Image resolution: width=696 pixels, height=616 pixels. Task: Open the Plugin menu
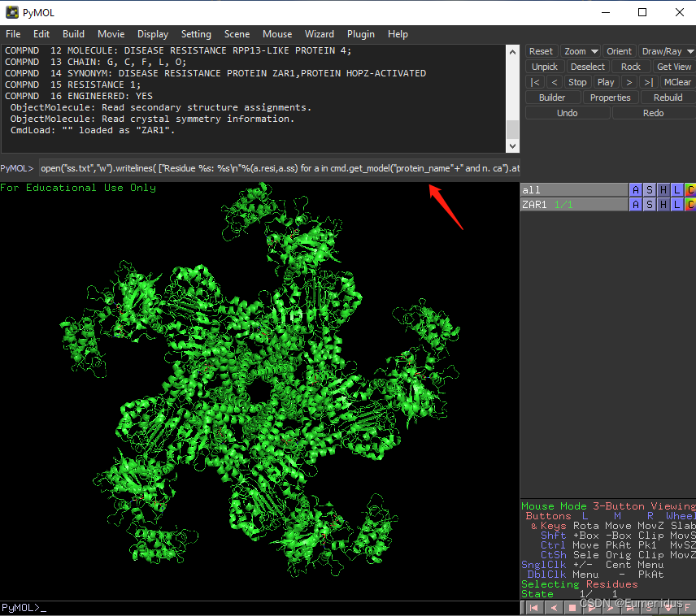[x=360, y=34]
